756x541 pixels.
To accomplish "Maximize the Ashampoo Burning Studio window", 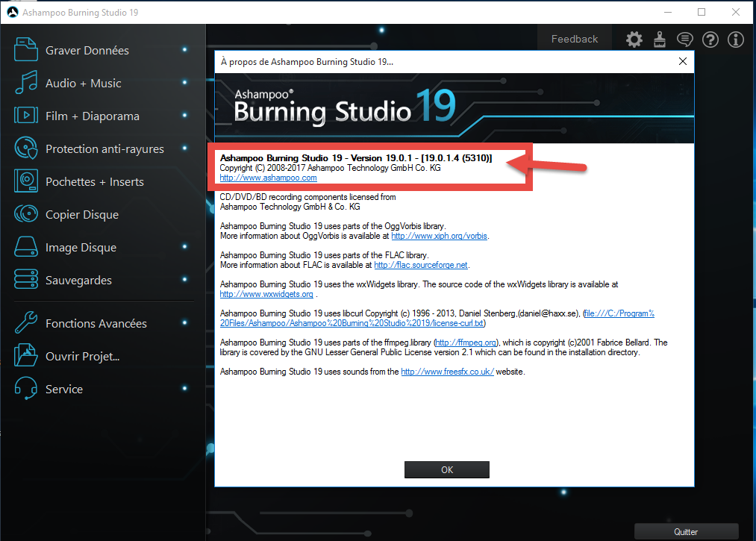I will (702, 12).
